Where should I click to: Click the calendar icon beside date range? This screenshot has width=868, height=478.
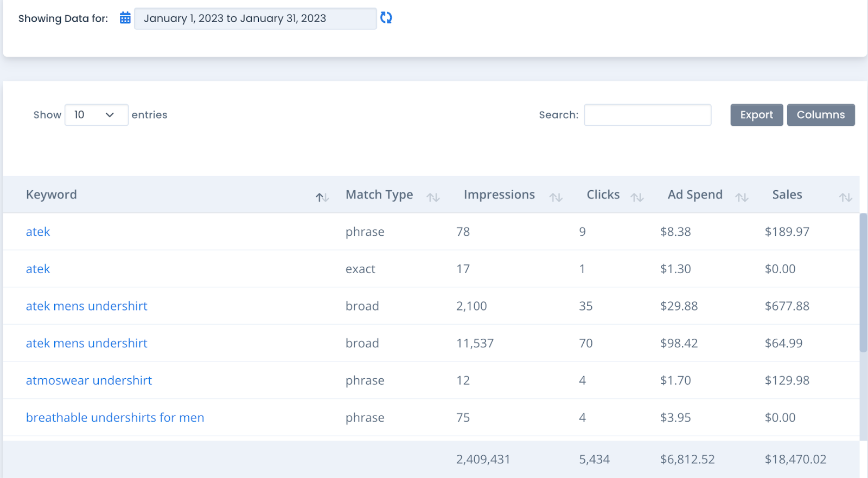click(x=125, y=18)
